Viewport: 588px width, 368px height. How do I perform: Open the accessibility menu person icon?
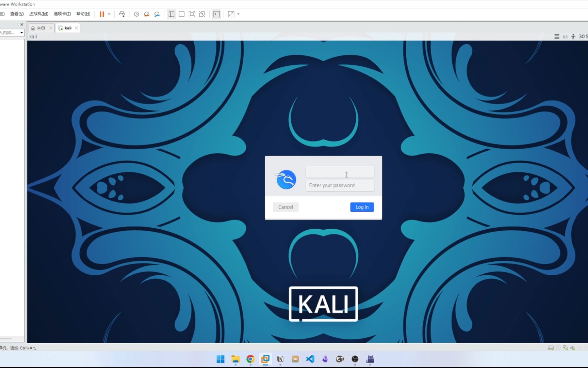pyautogui.click(x=573, y=36)
